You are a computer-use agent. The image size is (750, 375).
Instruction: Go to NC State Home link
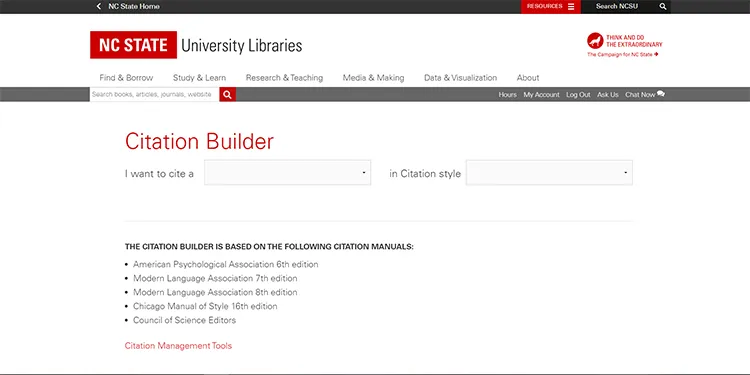(134, 6)
